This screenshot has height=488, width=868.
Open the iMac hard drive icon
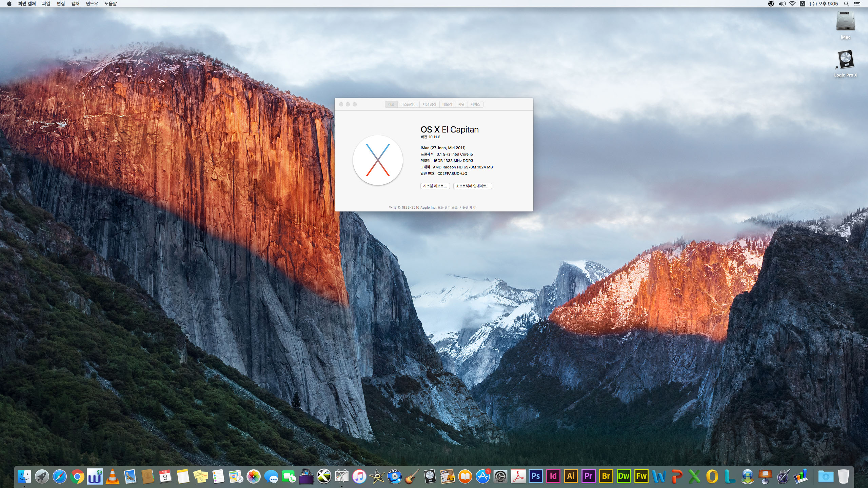(845, 22)
